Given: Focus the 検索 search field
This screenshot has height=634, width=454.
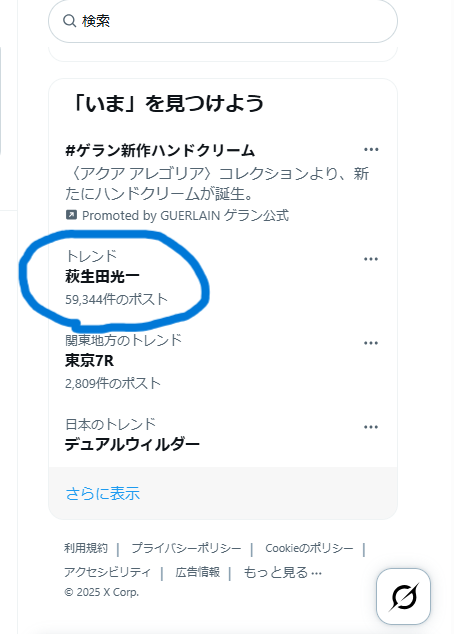Looking at the screenshot, I should point(223,21).
